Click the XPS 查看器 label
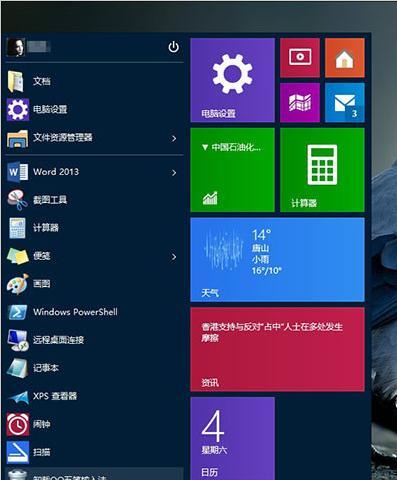The image size is (397, 480). [x=55, y=396]
